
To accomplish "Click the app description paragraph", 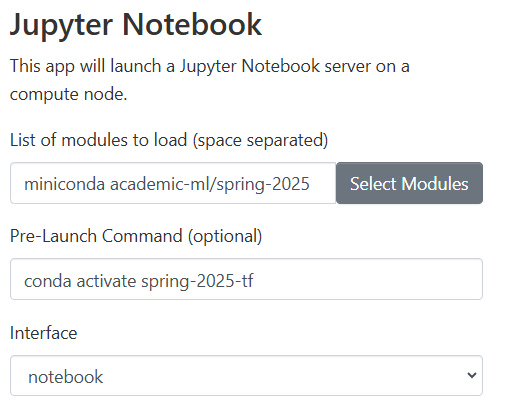I will tap(210, 80).
